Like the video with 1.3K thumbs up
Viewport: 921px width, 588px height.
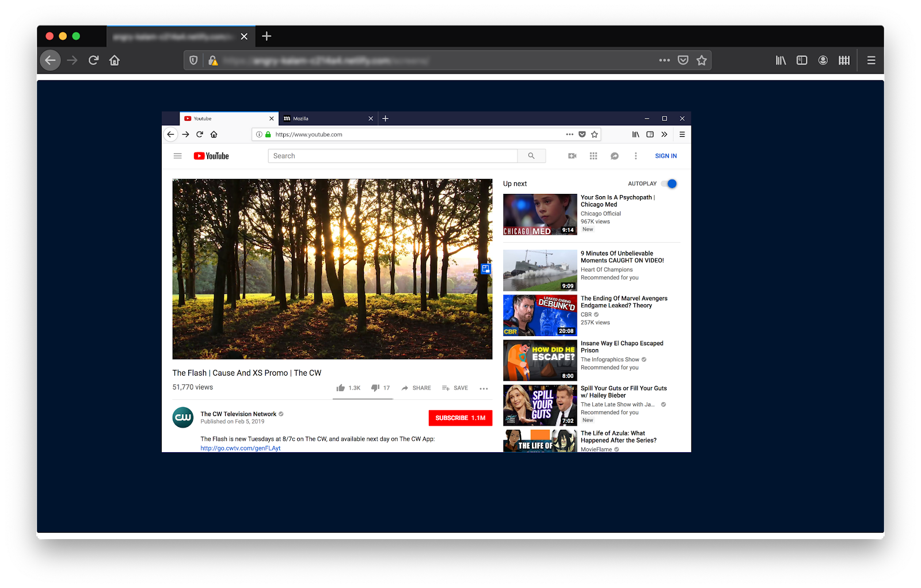coord(348,388)
